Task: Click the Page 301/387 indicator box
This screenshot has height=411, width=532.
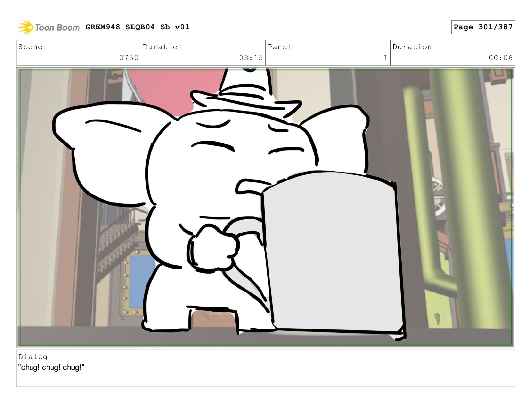Action: pyautogui.click(x=483, y=27)
